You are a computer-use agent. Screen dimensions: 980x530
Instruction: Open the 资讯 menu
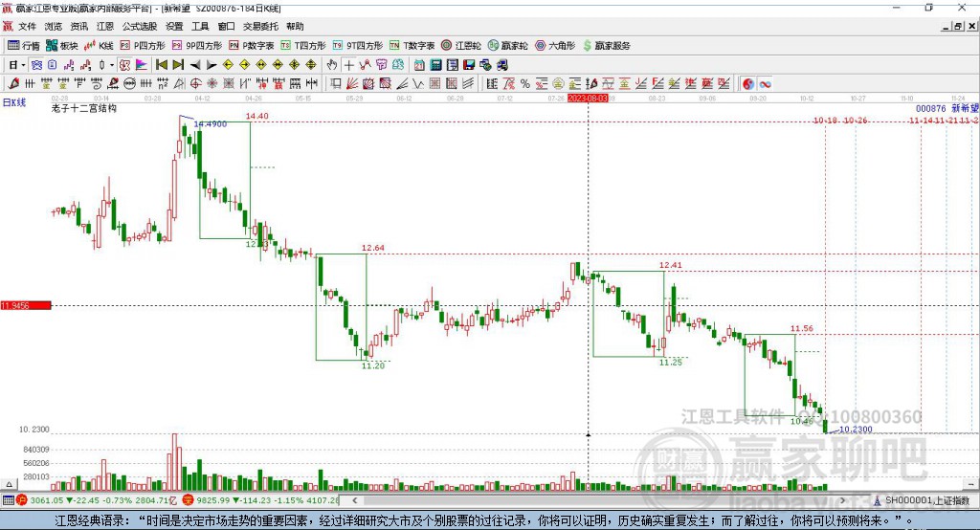(x=78, y=26)
